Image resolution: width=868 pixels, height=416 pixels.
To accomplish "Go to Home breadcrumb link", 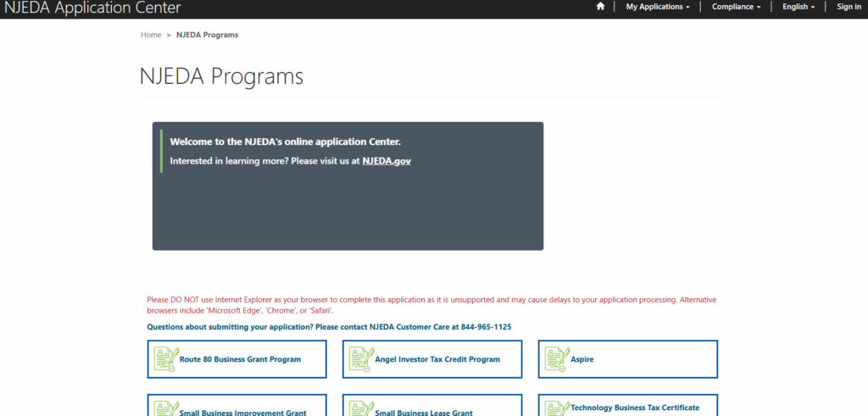I will pyautogui.click(x=151, y=35).
